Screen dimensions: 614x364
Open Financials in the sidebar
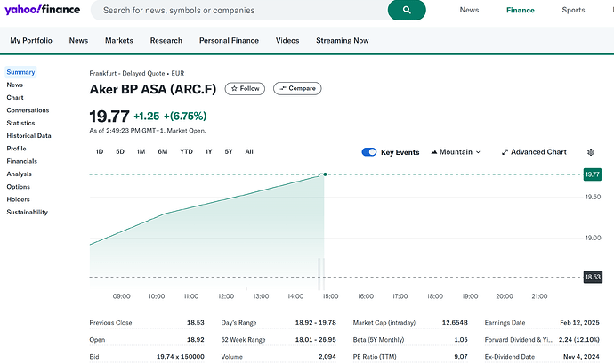tap(22, 161)
